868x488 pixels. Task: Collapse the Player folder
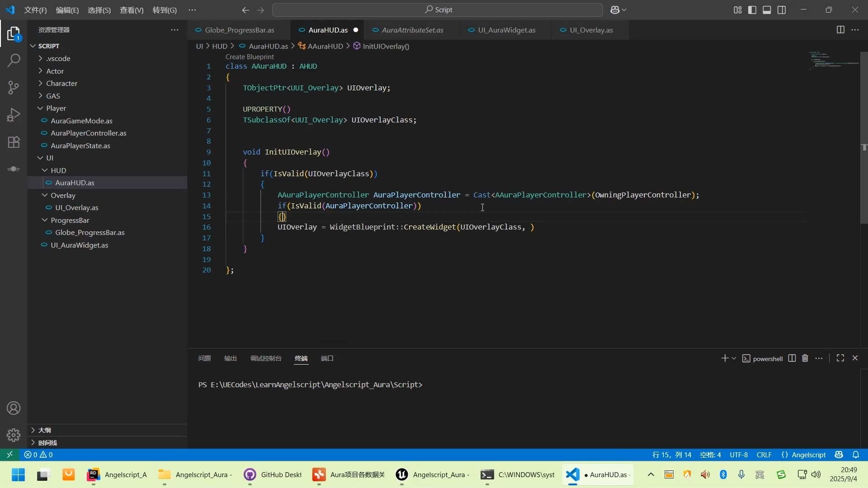[x=56, y=108]
